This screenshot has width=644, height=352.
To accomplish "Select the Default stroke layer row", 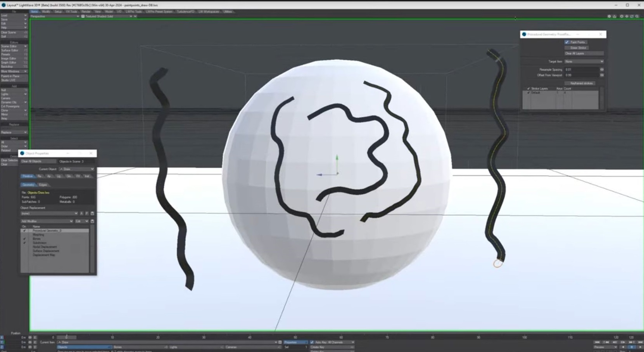I will [543, 93].
